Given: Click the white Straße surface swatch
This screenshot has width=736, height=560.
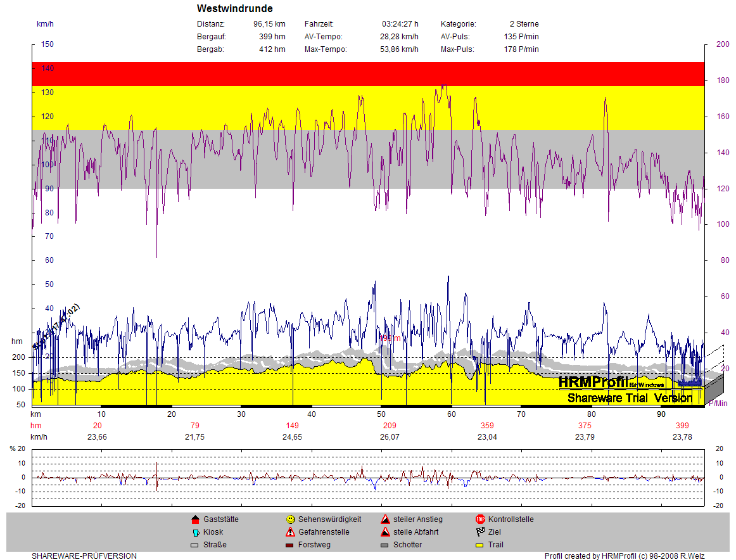Looking at the screenshot, I should (x=195, y=545).
